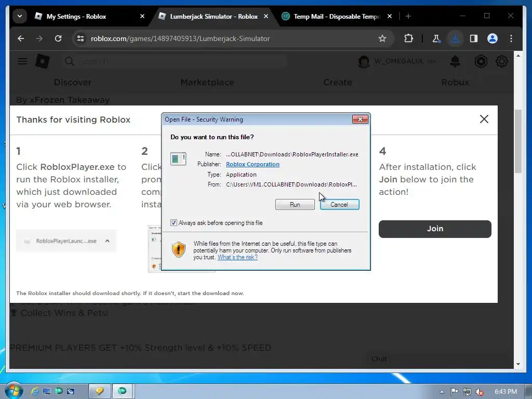The image size is (532, 399).
Task: Close the Lumberjack Simulator tab
Action: 266,16
